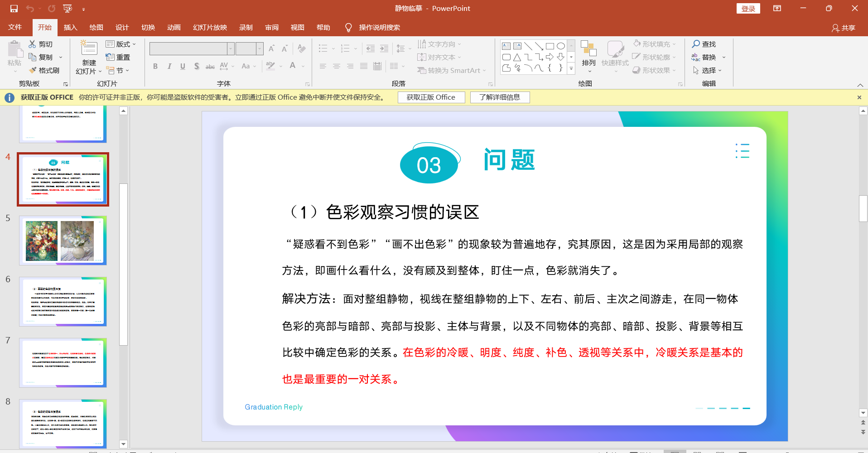Align paragraph text left
Viewport: 868px width, 453px height.
(323, 66)
